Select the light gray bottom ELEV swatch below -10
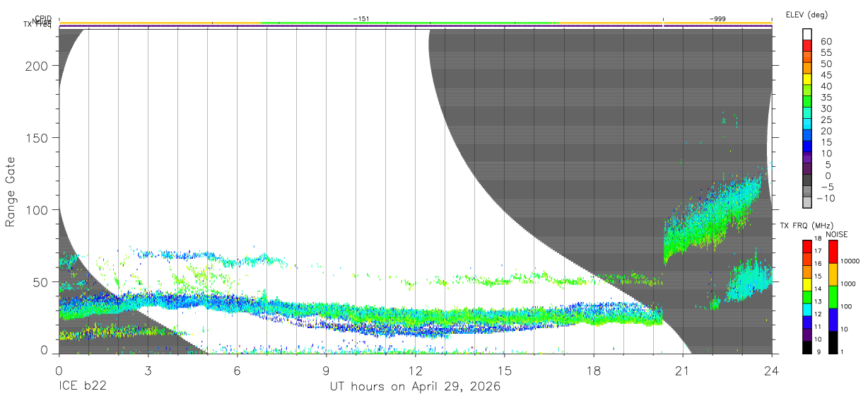Viewport: 868px width, 401px height. tap(807, 202)
